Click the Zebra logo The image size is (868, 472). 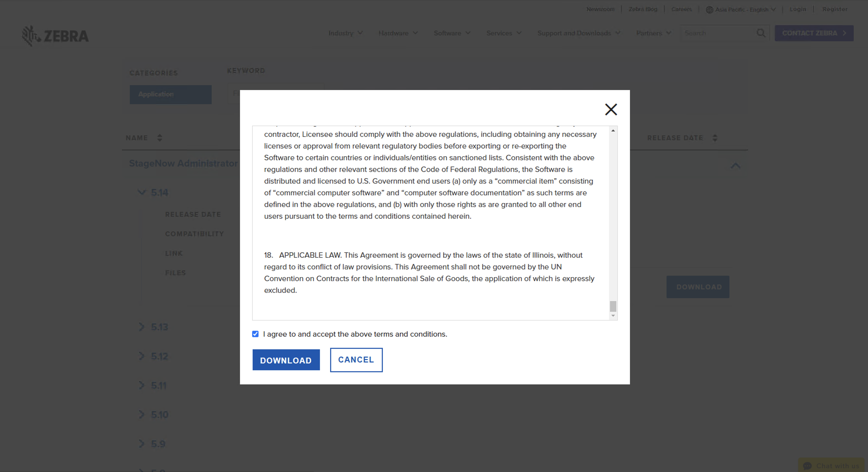(55, 36)
